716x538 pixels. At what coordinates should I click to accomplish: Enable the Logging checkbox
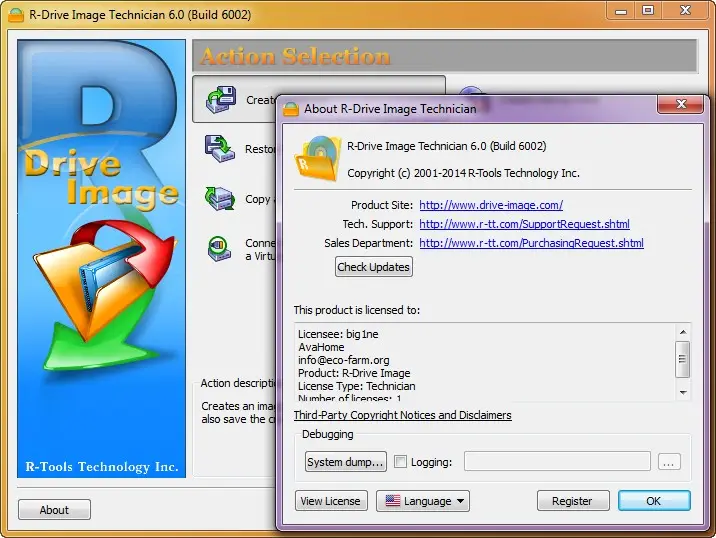click(400, 462)
